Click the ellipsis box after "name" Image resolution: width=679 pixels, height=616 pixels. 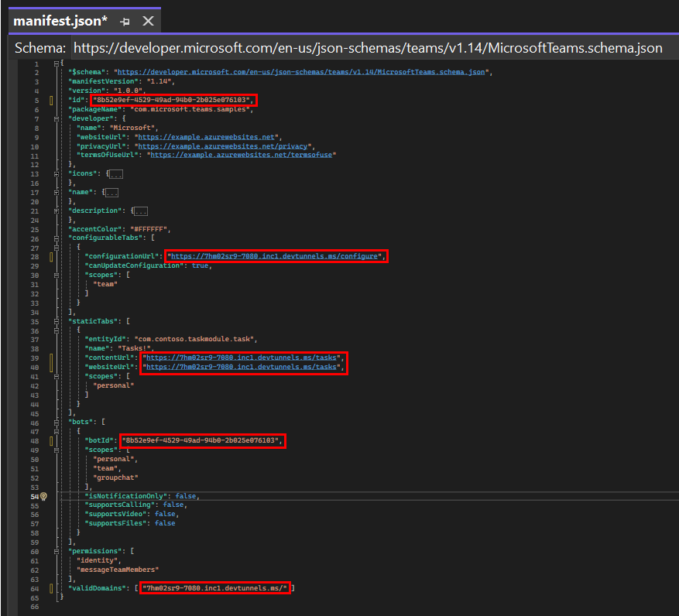[111, 193]
